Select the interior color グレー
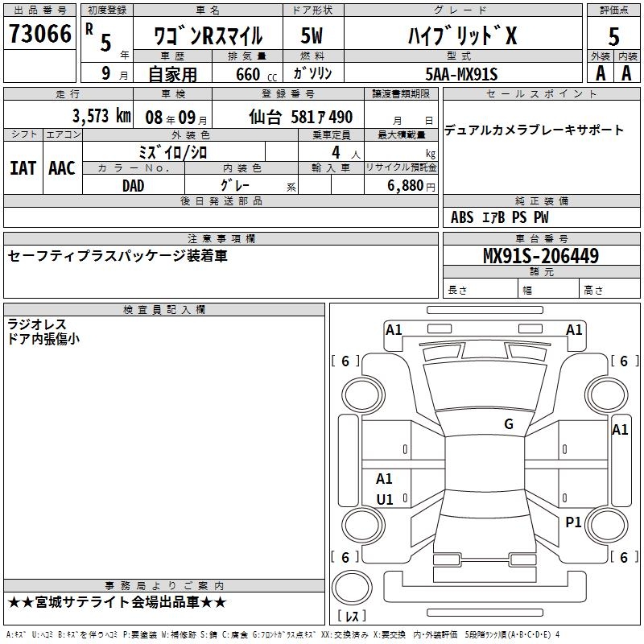 click(x=235, y=185)
